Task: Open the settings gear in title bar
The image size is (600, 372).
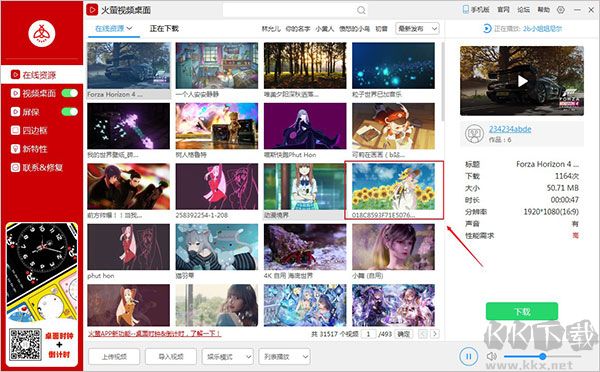Action: (561, 10)
